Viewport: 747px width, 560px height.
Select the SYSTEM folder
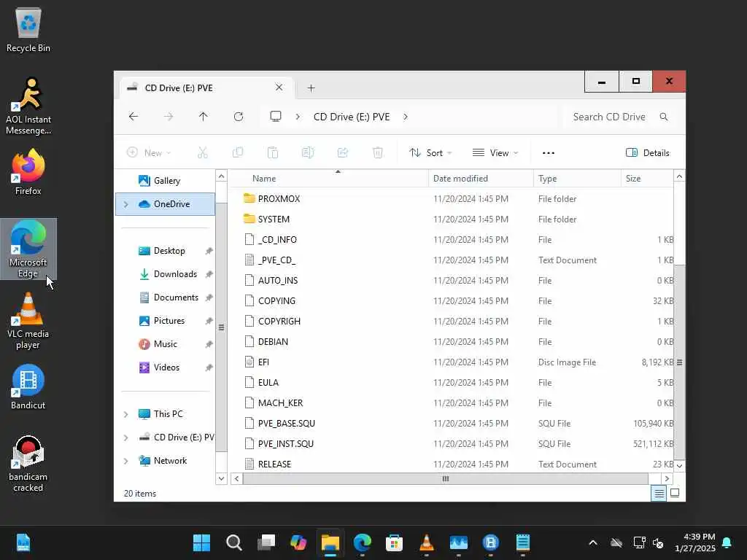pyautogui.click(x=274, y=219)
